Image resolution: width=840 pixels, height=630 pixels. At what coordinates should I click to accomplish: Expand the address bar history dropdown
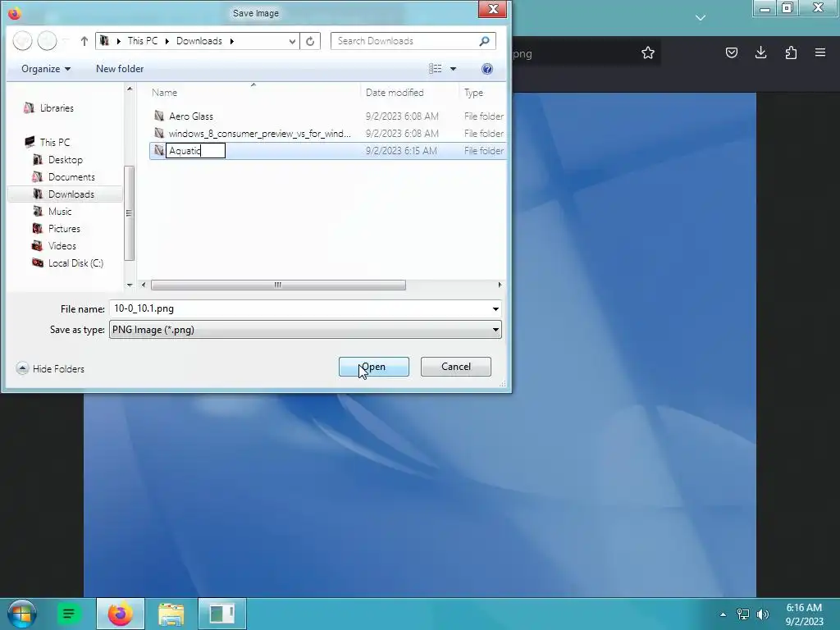[x=292, y=41]
